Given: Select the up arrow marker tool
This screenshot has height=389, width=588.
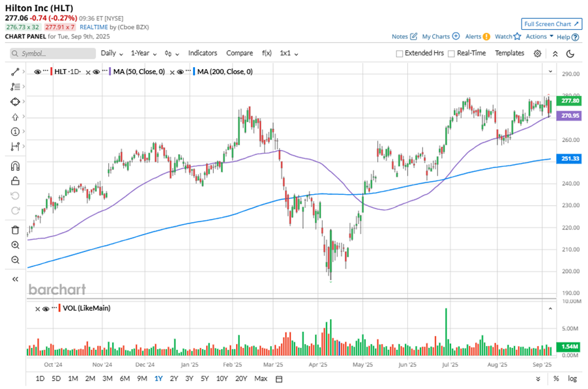Looking at the screenshot, I should [x=15, y=117].
